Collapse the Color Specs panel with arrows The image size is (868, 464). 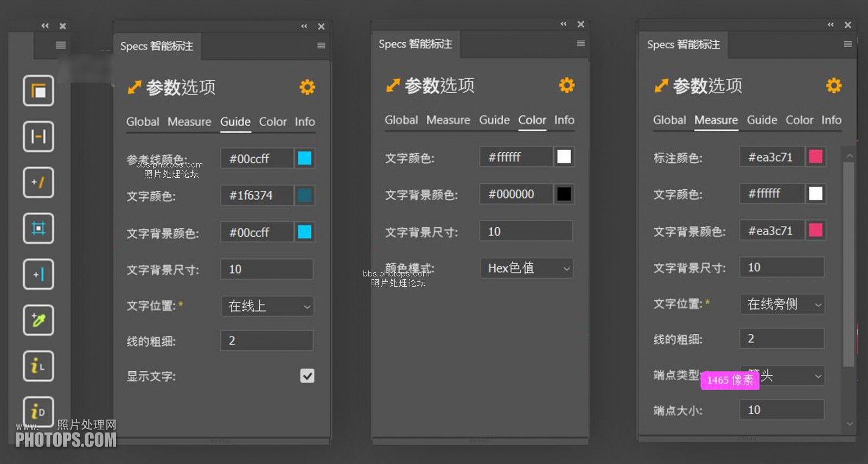click(x=564, y=24)
